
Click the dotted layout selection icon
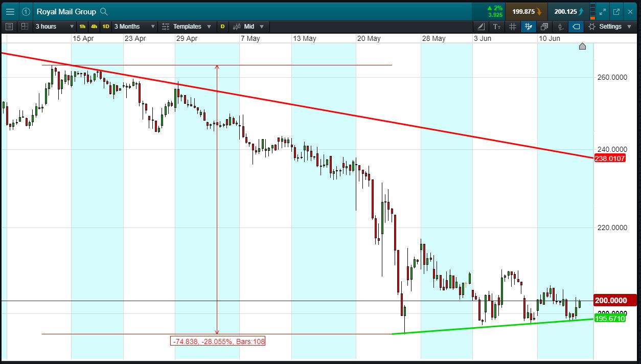(25, 27)
